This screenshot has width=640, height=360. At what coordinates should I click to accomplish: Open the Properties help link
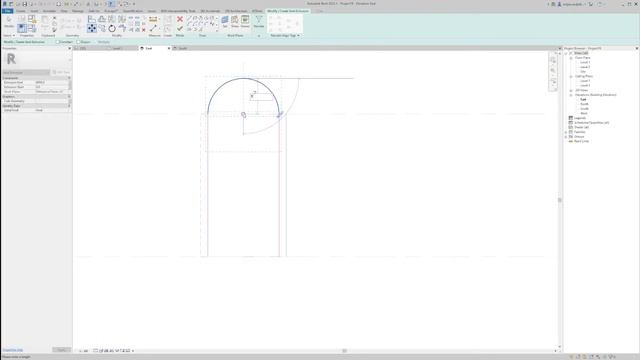click(x=13, y=350)
